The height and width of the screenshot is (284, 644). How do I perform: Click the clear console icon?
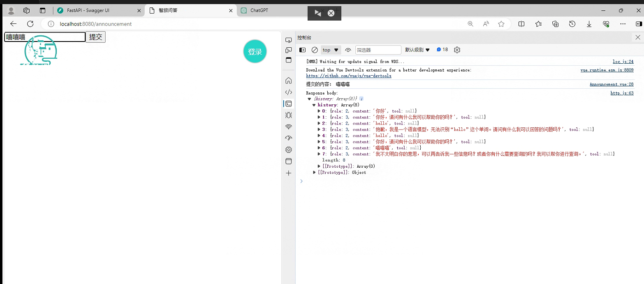pyautogui.click(x=315, y=50)
